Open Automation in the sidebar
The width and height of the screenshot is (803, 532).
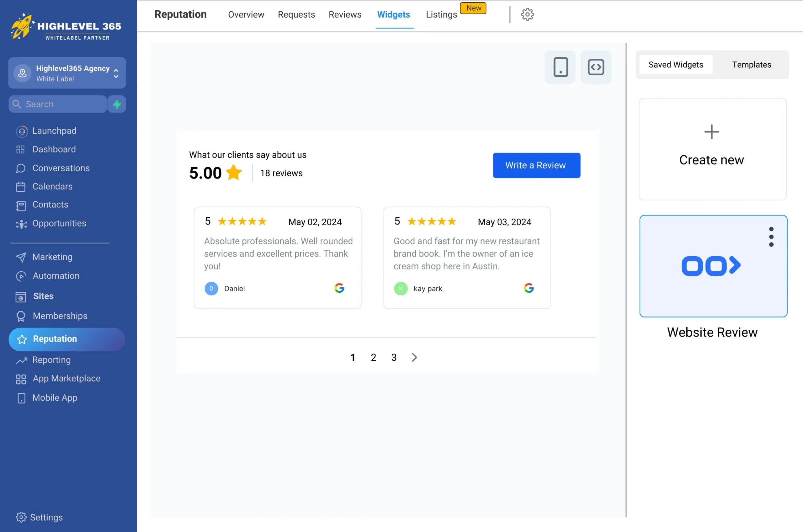click(56, 276)
